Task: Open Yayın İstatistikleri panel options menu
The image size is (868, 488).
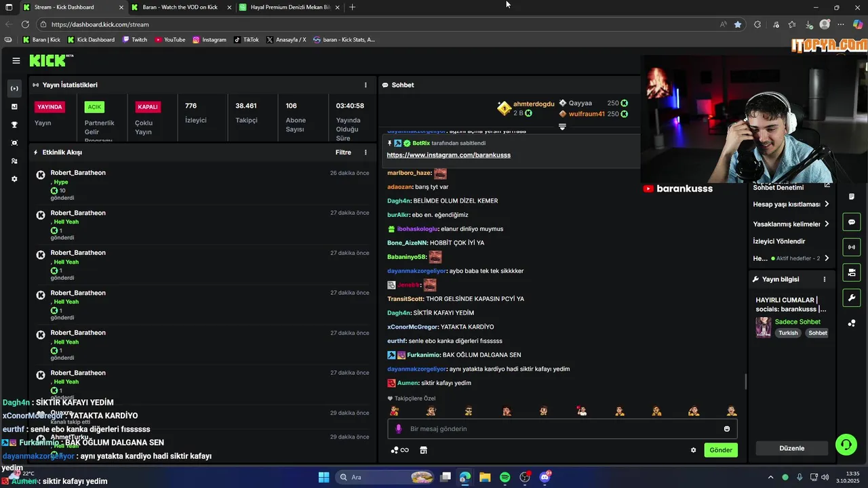Action: click(x=366, y=85)
